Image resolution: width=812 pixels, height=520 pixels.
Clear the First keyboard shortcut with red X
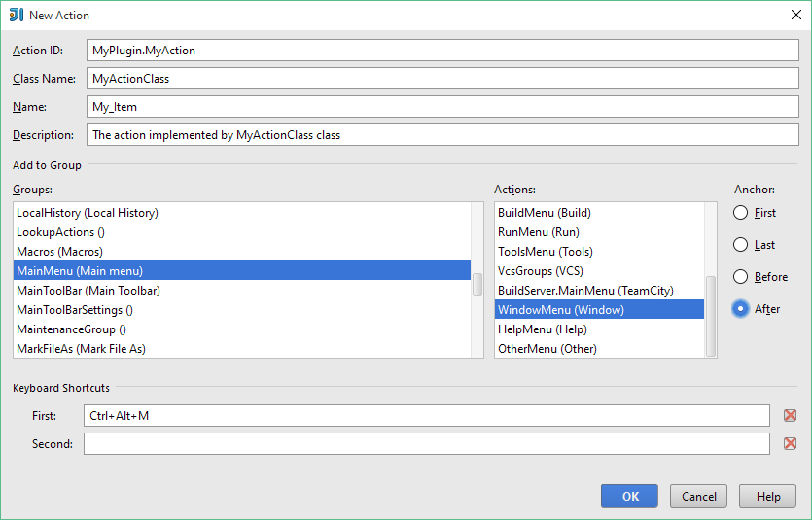[790, 416]
